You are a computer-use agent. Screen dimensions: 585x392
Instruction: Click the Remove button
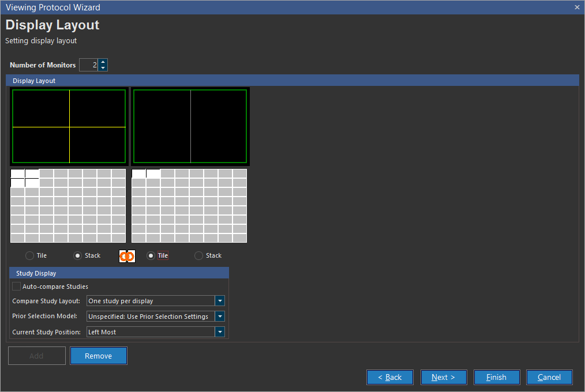[99, 356]
